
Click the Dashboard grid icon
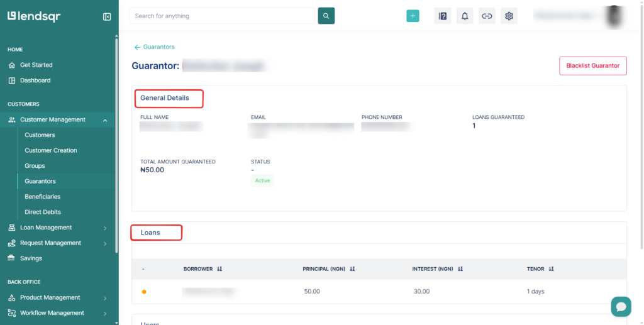pos(12,80)
